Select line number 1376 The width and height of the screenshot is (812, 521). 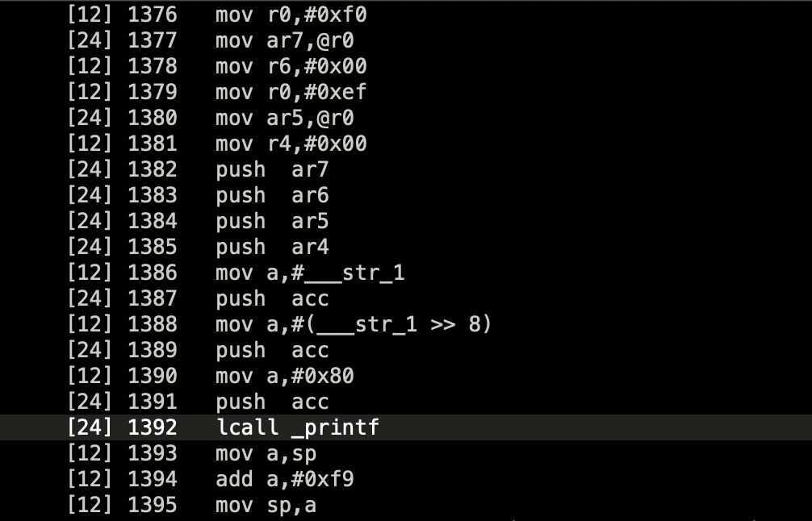pyautogui.click(x=152, y=15)
